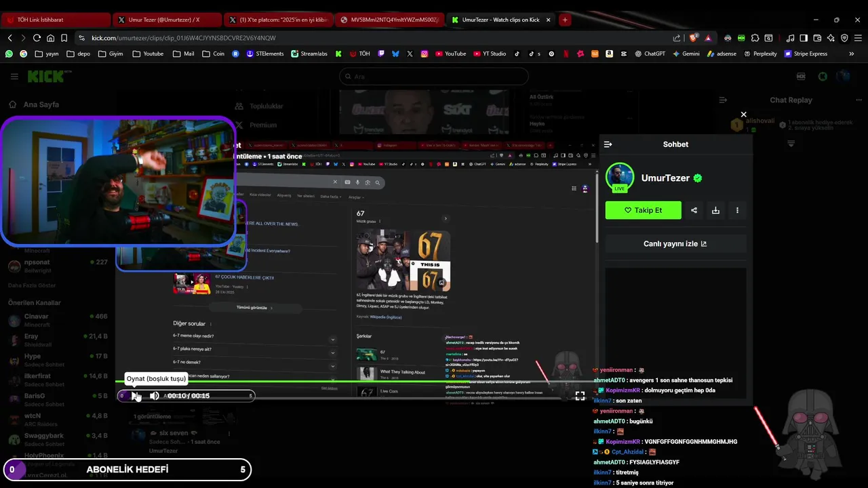Open the adsense bookmark
Screen dimensions: 868x488
pyautogui.click(x=722, y=54)
